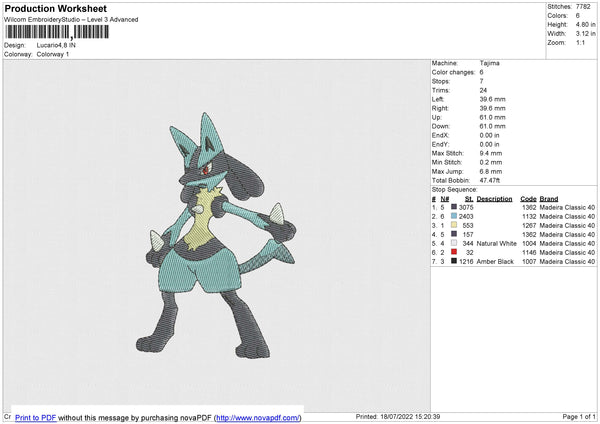Select stitch count 1216 in stop 7
Viewport: 600px width, 424px height.
pyautogui.click(x=466, y=261)
